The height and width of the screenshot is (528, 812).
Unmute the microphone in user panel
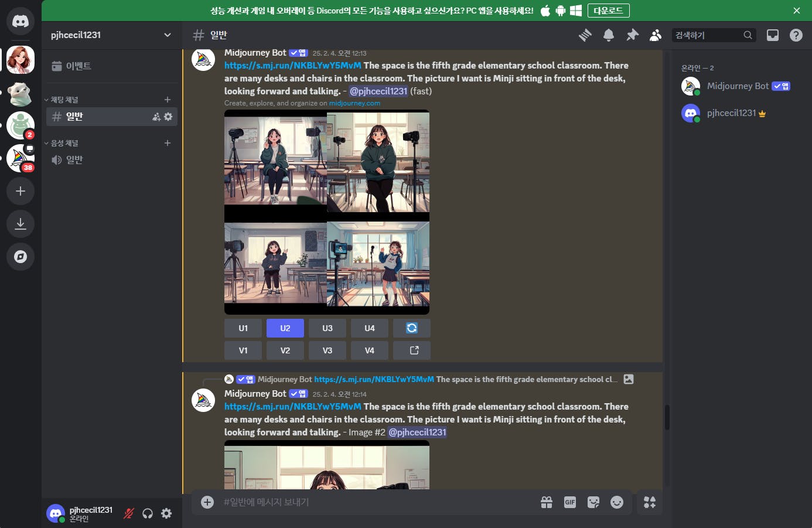[x=129, y=513]
